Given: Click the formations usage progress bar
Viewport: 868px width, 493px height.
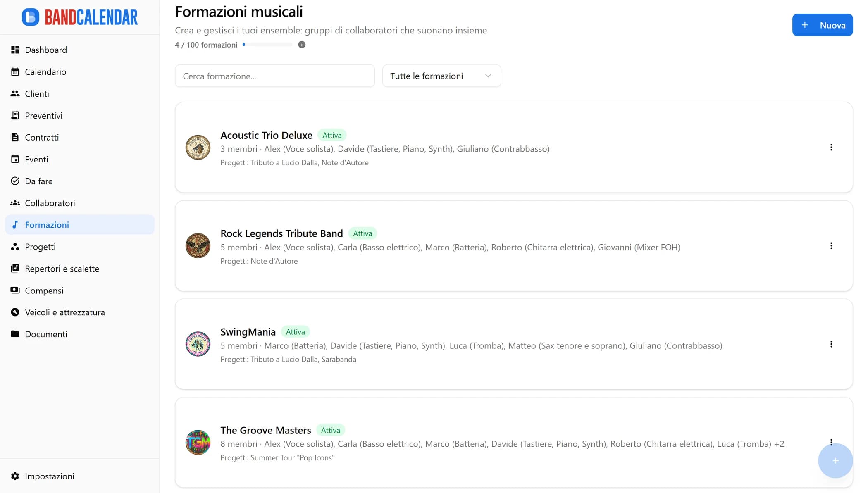Looking at the screenshot, I should (267, 44).
